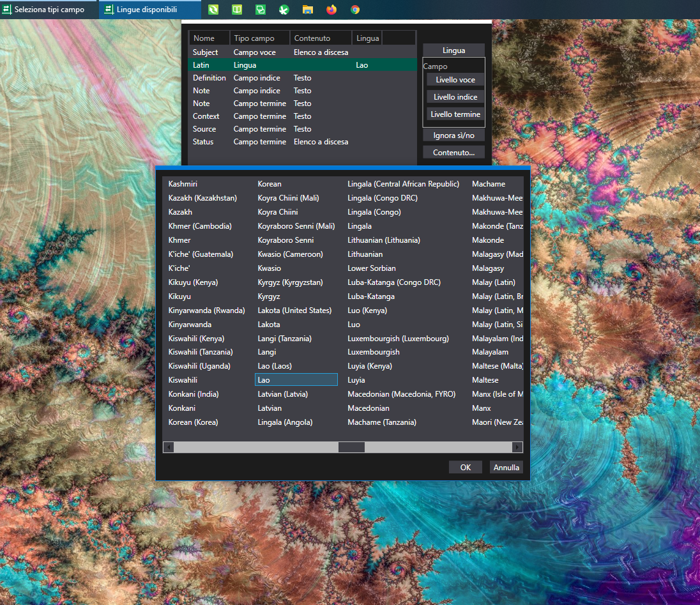The height and width of the screenshot is (605, 700).
Task: Select the highlighted Latin row
Action: coord(302,65)
